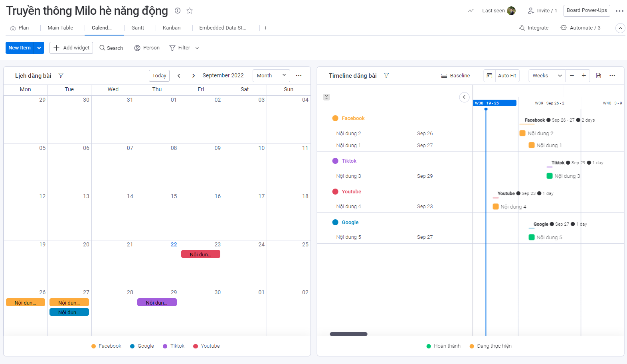Switch to the Plan tab

(20, 28)
